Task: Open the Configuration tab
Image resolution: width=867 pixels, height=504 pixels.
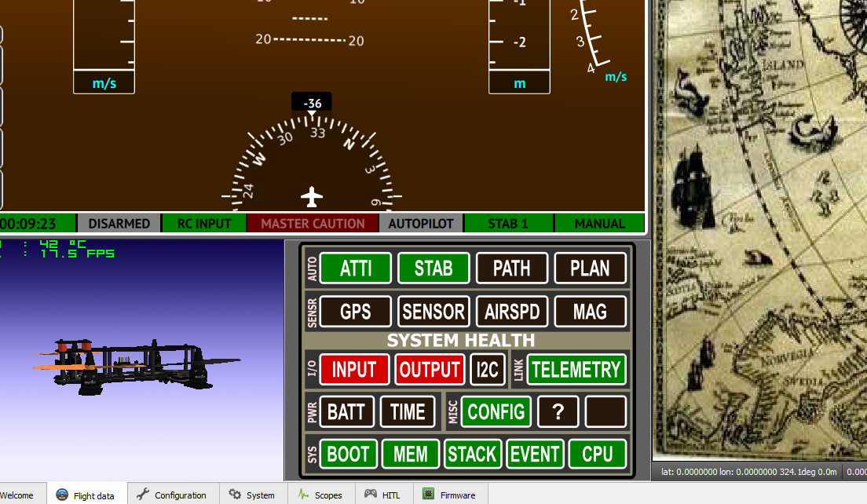Action: pos(173,495)
